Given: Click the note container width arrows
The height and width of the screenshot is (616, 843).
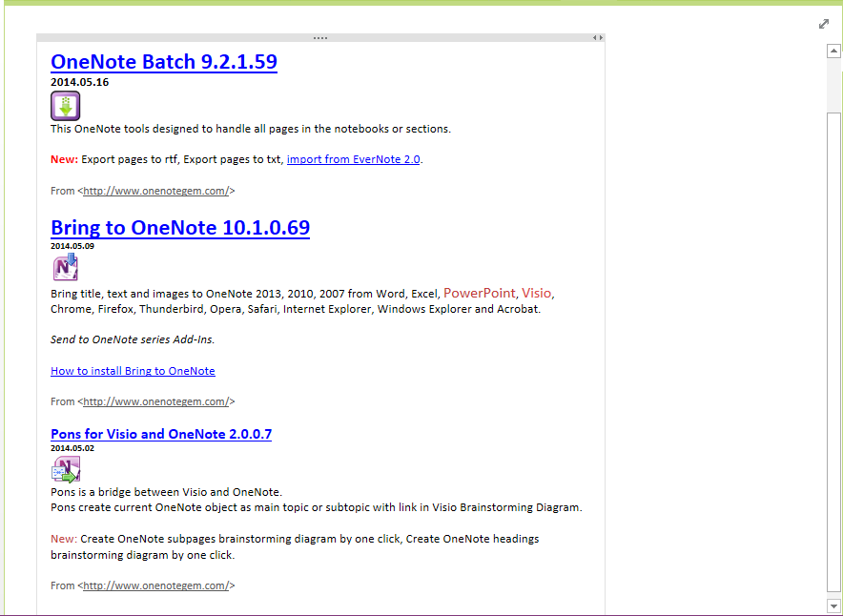Looking at the screenshot, I should pyautogui.click(x=598, y=37).
